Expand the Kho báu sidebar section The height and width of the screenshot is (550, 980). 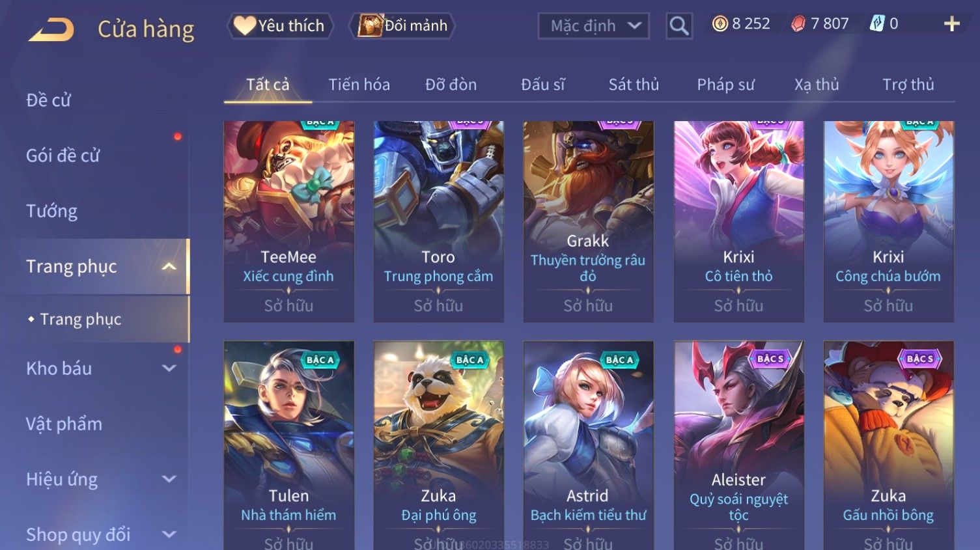point(169,368)
